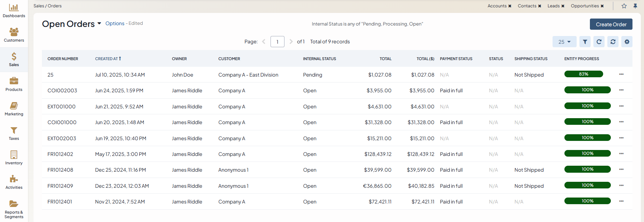Pin the page using pin icon
The height and width of the screenshot is (222, 644).
pyautogui.click(x=635, y=6)
